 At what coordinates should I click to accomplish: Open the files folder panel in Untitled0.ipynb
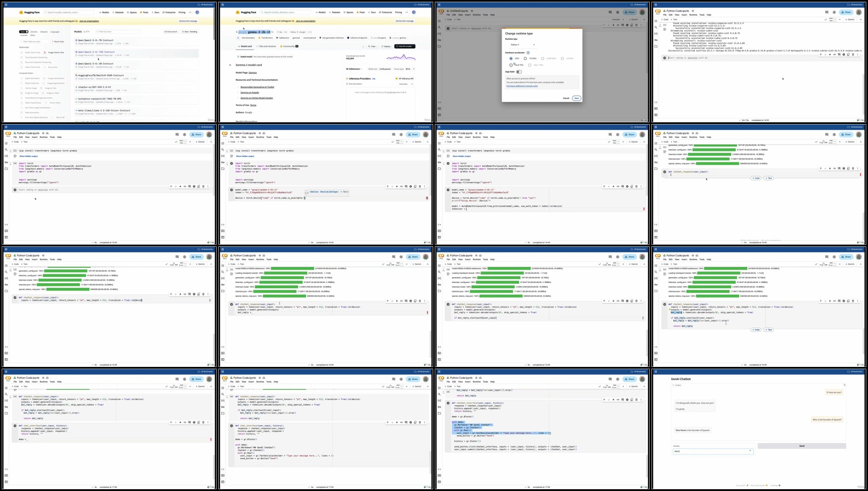(x=439, y=46)
